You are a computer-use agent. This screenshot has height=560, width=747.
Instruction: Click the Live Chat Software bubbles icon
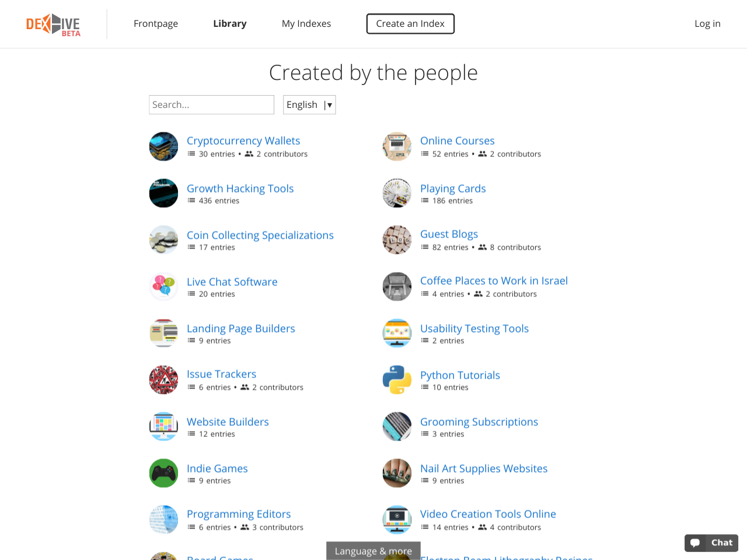click(x=163, y=286)
